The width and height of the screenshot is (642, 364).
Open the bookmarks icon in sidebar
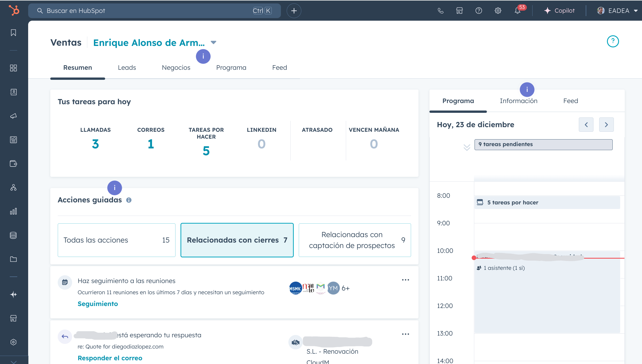14,33
